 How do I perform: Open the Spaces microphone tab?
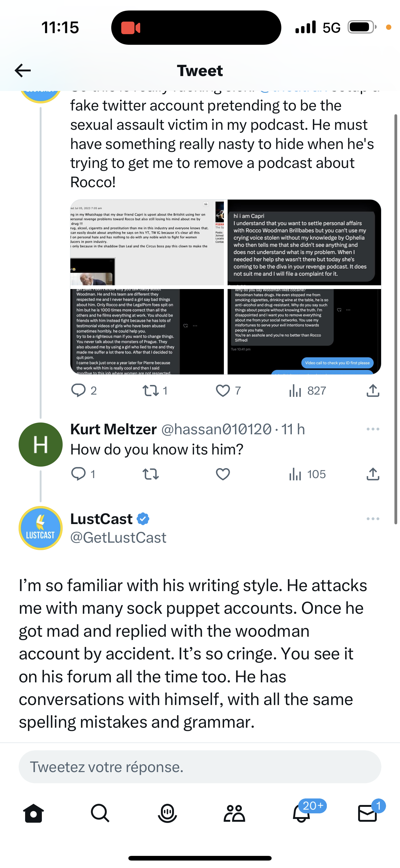(x=167, y=813)
